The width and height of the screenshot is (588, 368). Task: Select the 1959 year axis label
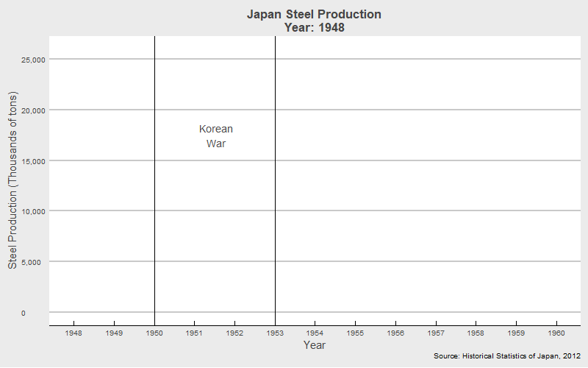click(x=516, y=333)
